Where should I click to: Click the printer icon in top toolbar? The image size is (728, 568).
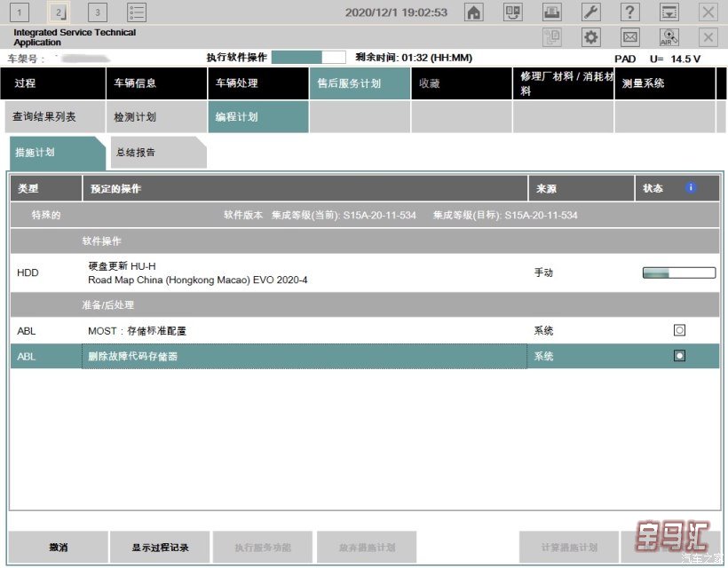(552, 12)
